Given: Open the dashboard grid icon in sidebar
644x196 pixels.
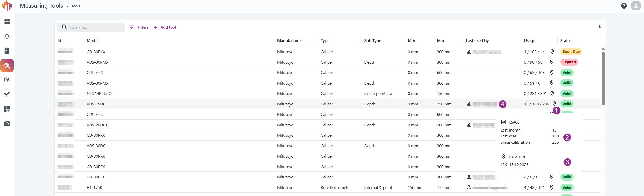Looking at the screenshot, I should point(7,22).
